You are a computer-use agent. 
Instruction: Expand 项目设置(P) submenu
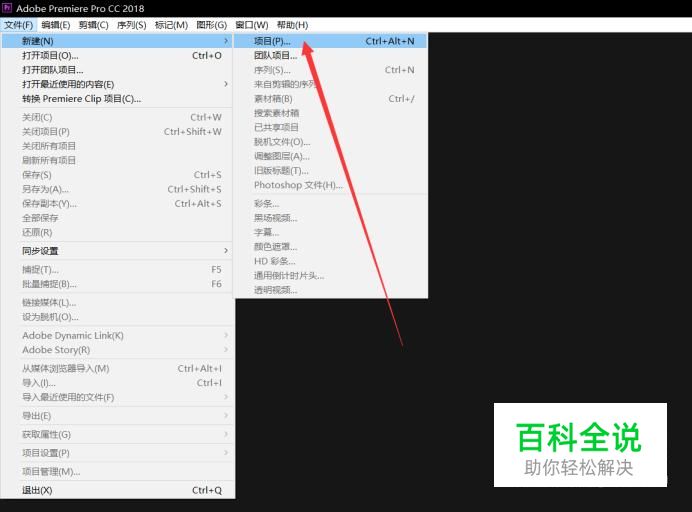[117, 453]
